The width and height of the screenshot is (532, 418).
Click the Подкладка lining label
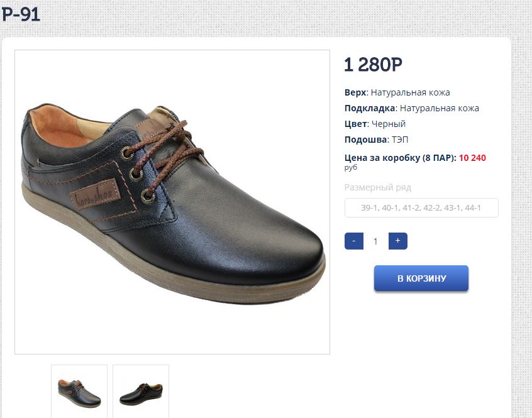coord(370,108)
